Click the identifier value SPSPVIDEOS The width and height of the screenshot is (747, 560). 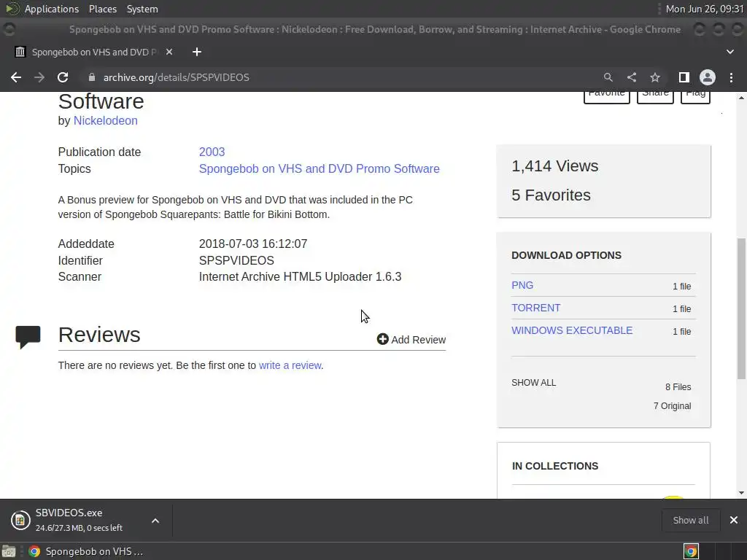[236, 260]
